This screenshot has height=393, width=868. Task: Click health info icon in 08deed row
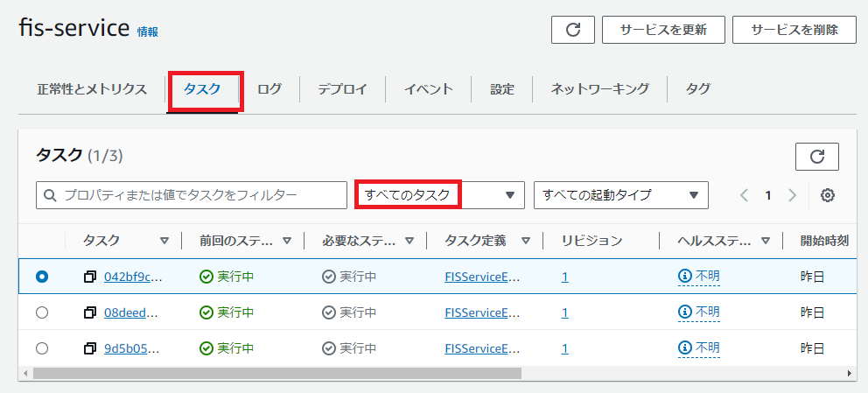pyautogui.click(x=685, y=312)
